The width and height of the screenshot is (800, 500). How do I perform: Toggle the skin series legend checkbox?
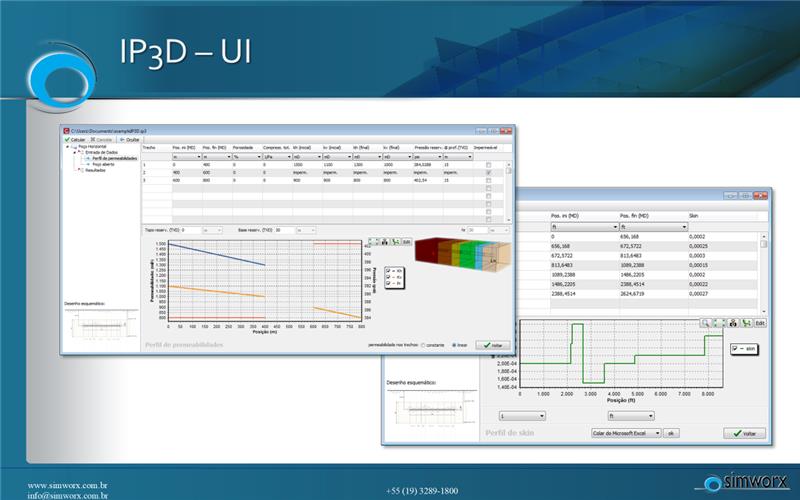pyautogui.click(x=735, y=349)
